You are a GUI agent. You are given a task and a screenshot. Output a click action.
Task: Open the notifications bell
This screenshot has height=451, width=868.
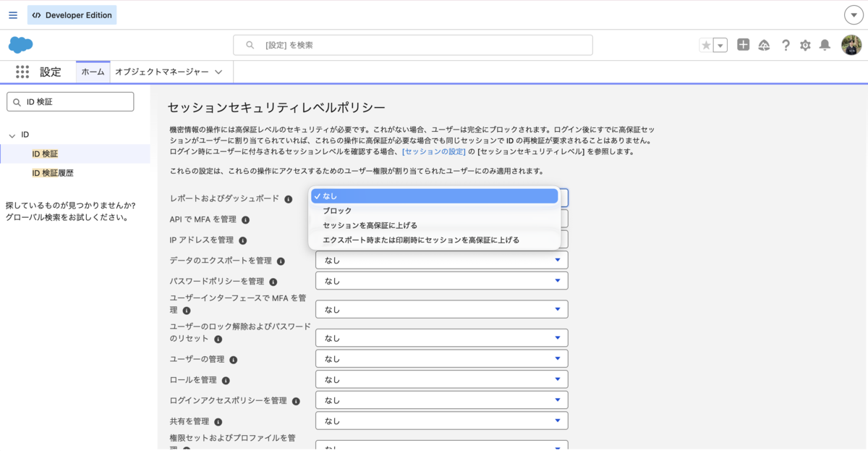[825, 45]
